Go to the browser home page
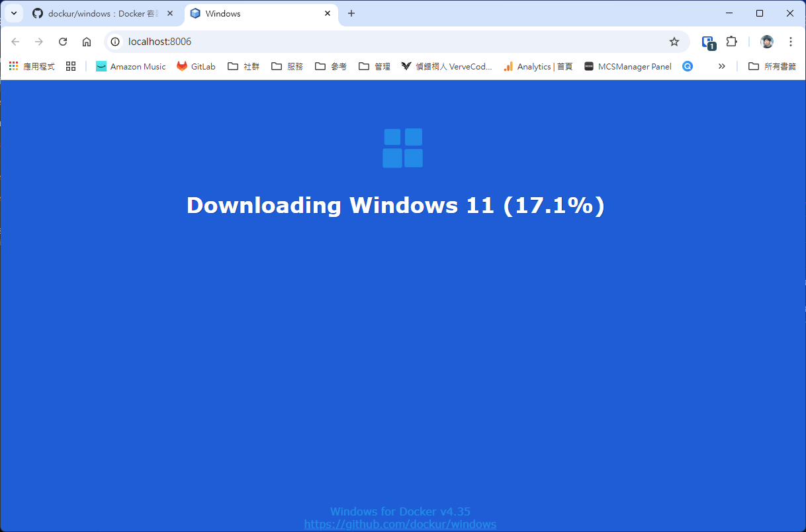806x532 pixels. 87,42
